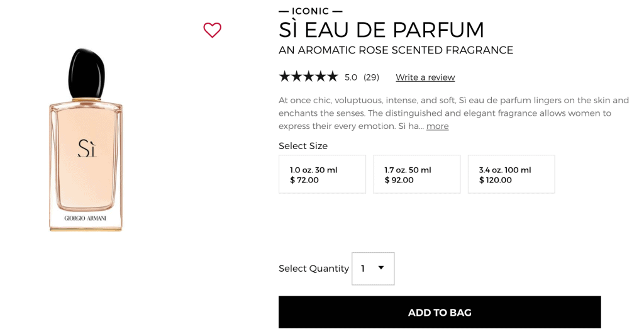Image resolution: width=644 pixels, height=334 pixels.
Task: Click the second rating star
Action: 297,77
